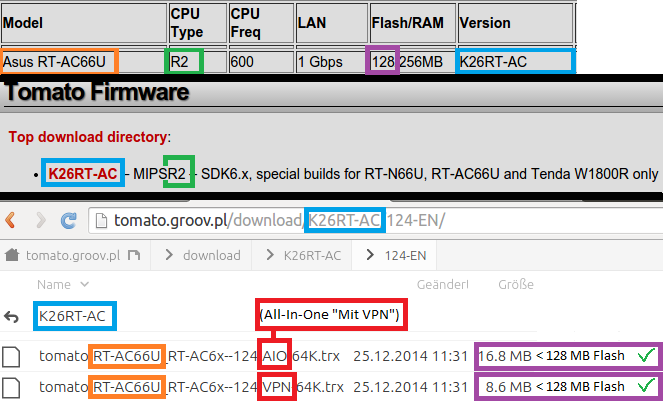Open the K26RT-AC breadcrumb
This screenshot has height=401, width=664.
[312, 255]
